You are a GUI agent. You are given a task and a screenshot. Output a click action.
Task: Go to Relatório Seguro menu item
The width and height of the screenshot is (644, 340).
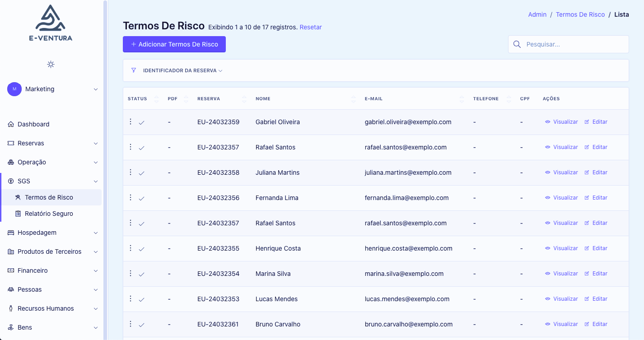click(x=49, y=214)
